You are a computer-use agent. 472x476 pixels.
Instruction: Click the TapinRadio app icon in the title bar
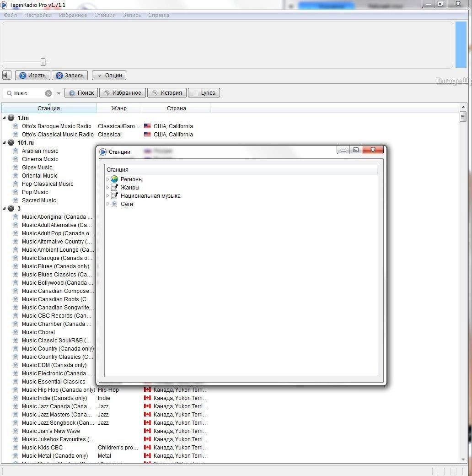click(4, 5)
